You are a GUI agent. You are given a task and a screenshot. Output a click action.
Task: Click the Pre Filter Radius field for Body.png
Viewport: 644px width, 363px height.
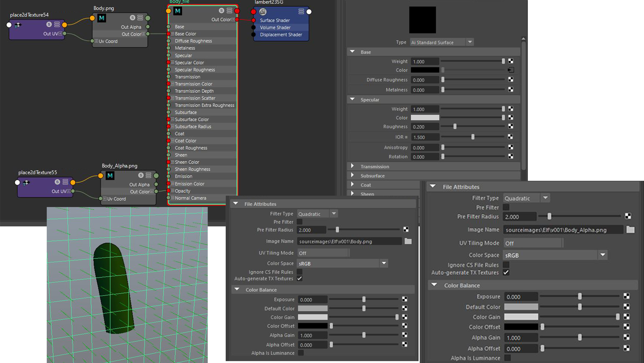pos(312,230)
